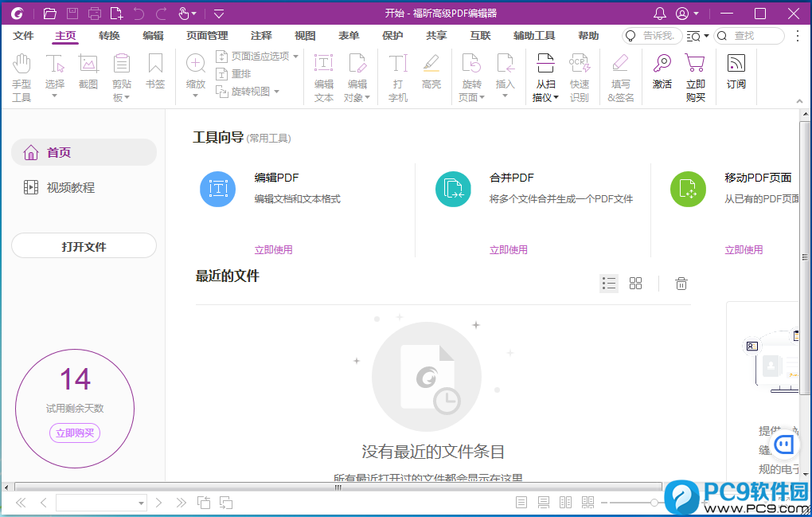
Task: Open the chat assistant bubble icon
Action: pyautogui.click(x=783, y=445)
